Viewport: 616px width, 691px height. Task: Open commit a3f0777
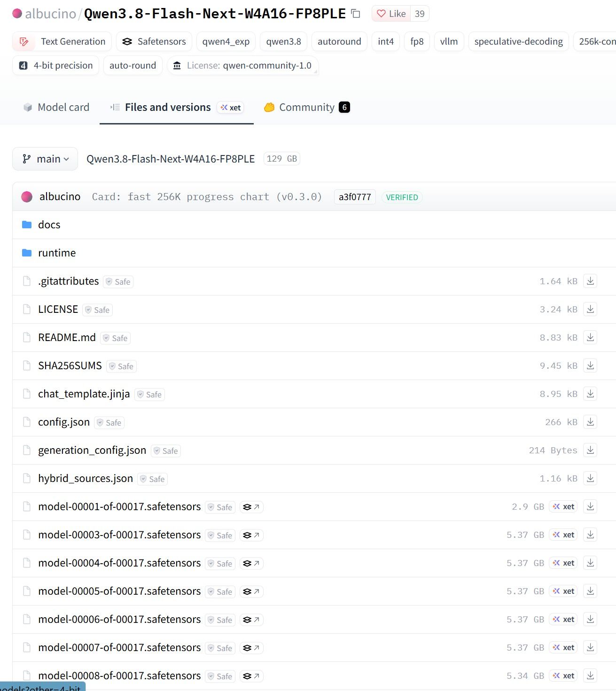pyautogui.click(x=355, y=197)
